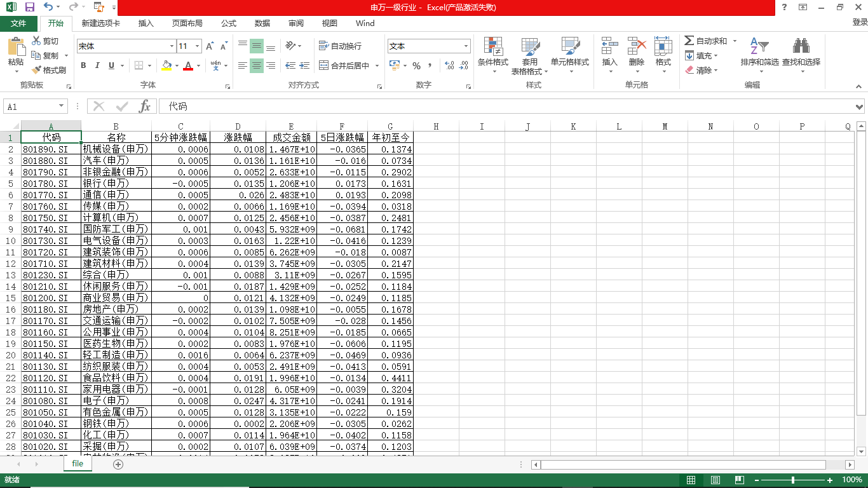868x488 pixels.
Task: Cut selection with 剪切 scissors
Action: pyautogui.click(x=44, y=41)
